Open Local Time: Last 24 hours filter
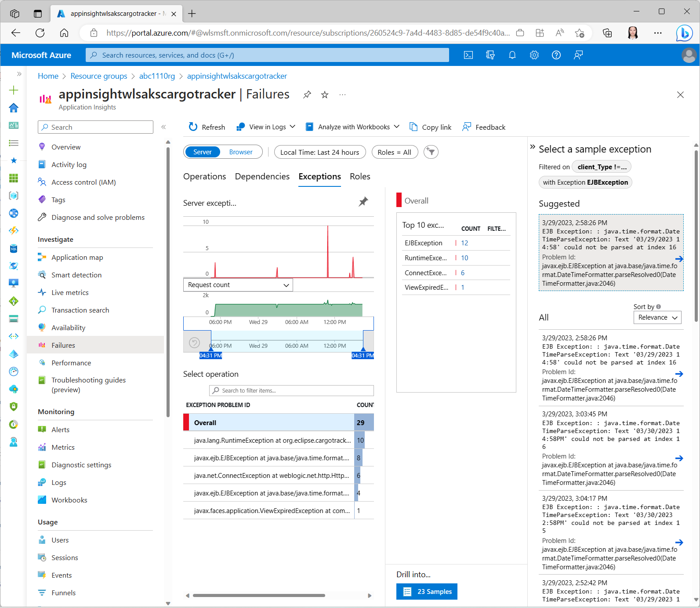The width and height of the screenshot is (700, 608). (320, 152)
